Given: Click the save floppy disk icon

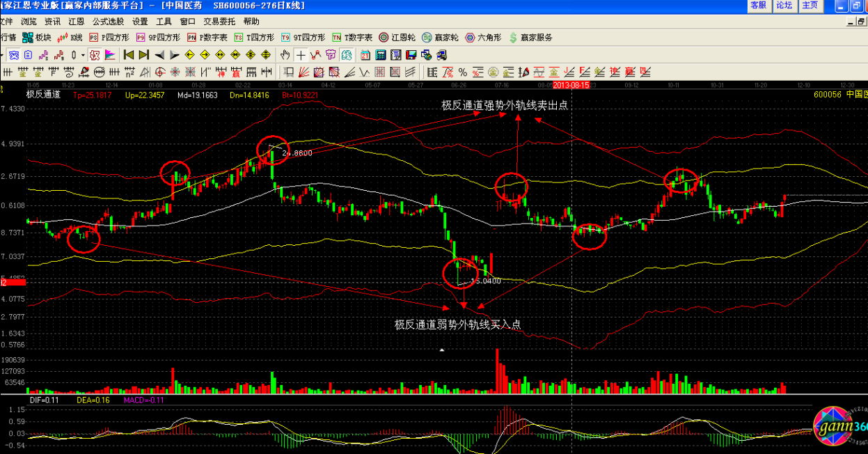Looking at the screenshot, I should 409,55.
